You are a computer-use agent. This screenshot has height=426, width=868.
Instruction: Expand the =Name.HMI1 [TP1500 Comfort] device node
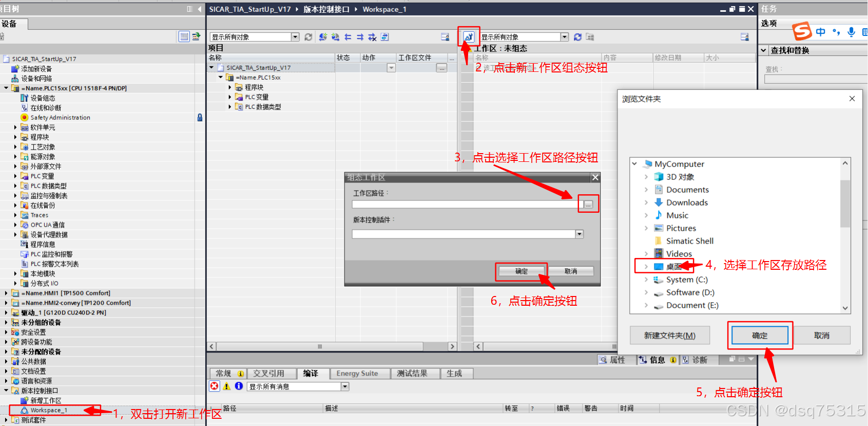point(6,293)
